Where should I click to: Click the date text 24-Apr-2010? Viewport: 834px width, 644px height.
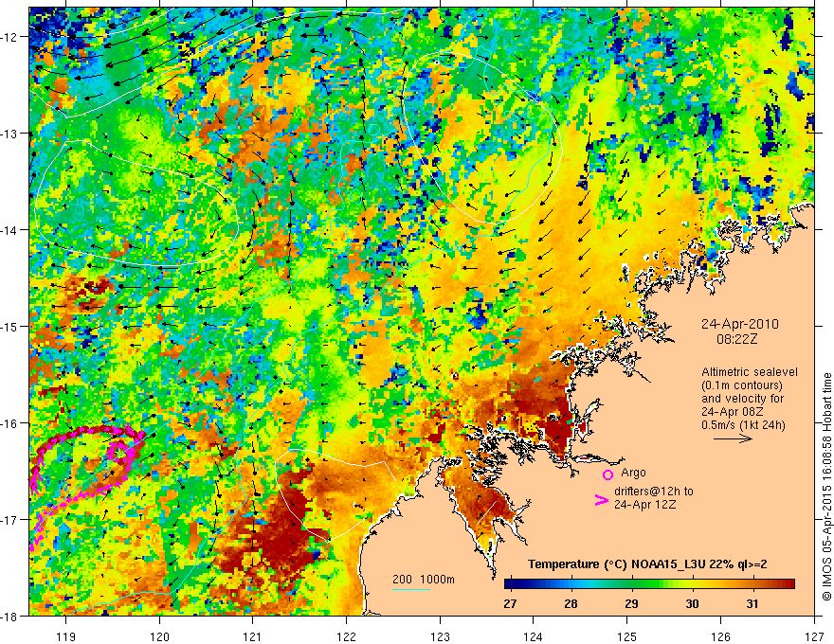pos(740,324)
